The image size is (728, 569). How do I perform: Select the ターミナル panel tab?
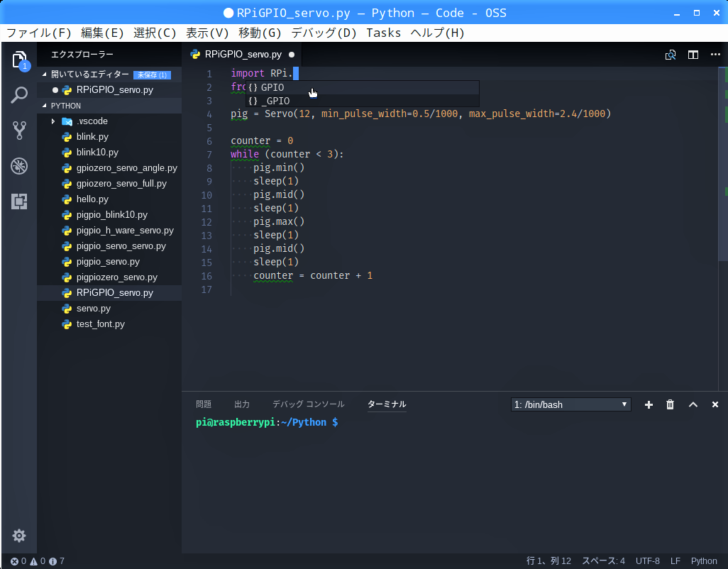pyautogui.click(x=387, y=404)
